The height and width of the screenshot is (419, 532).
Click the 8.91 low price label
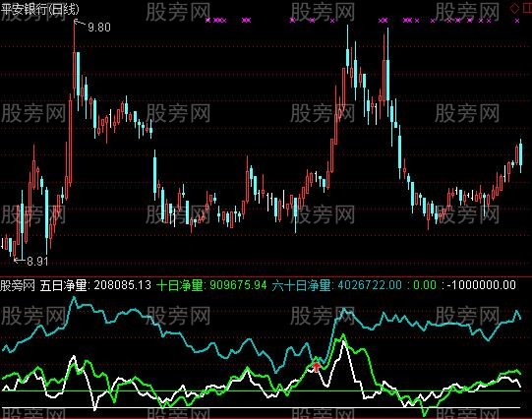point(37,261)
